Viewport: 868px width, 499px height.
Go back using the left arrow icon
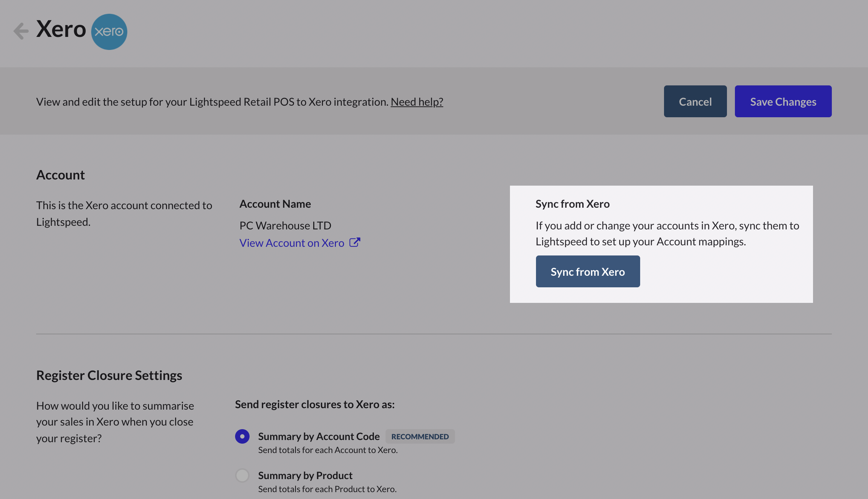click(21, 31)
